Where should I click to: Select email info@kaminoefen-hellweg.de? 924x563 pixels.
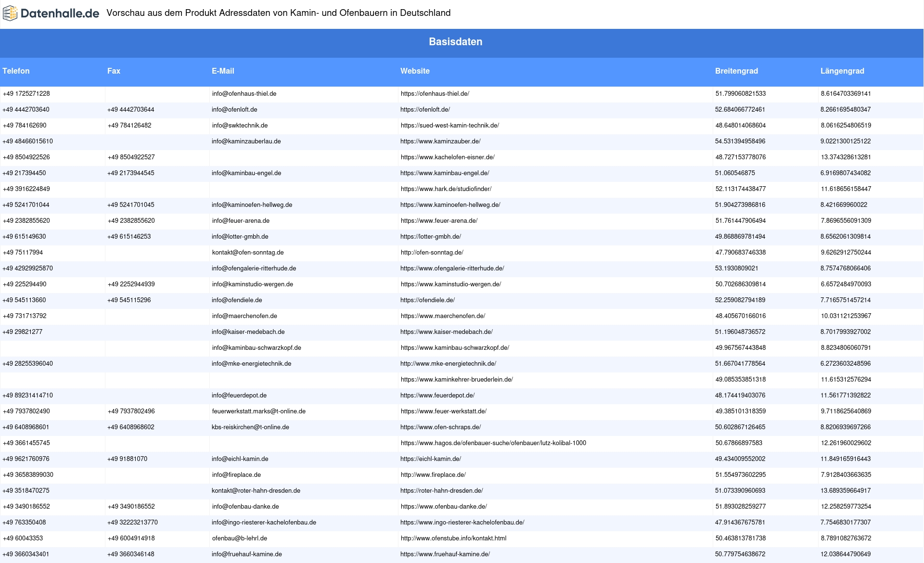coord(252,205)
